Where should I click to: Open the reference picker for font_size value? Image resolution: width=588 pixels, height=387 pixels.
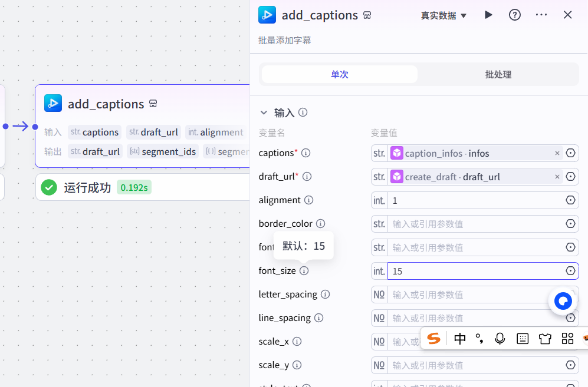click(570, 271)
